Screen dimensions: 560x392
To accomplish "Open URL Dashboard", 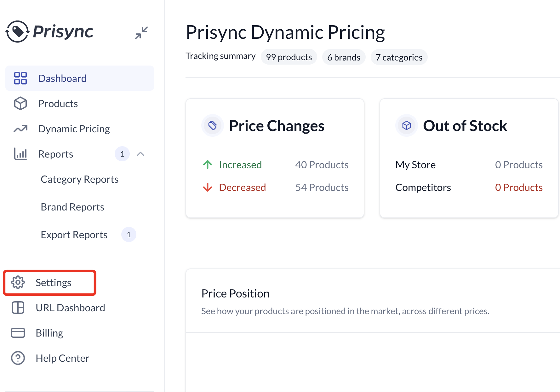I will click(x=70, y=308).
